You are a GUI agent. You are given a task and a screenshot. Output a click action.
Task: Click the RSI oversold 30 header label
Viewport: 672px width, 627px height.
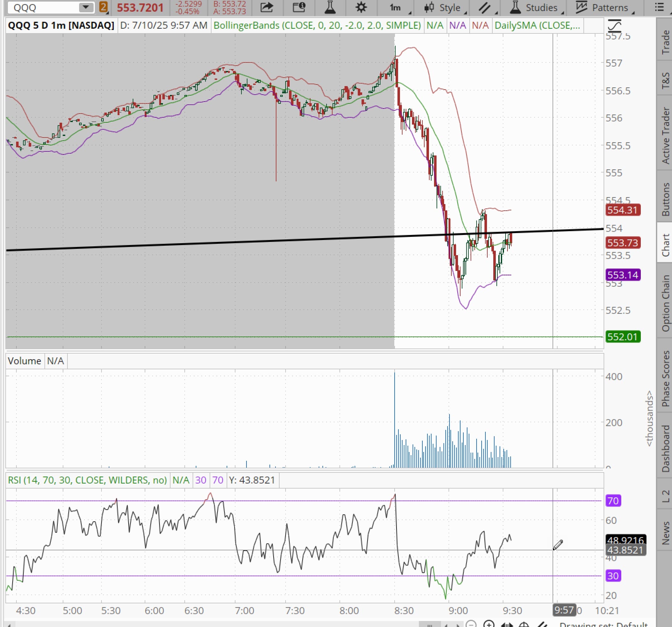(201, 480)
